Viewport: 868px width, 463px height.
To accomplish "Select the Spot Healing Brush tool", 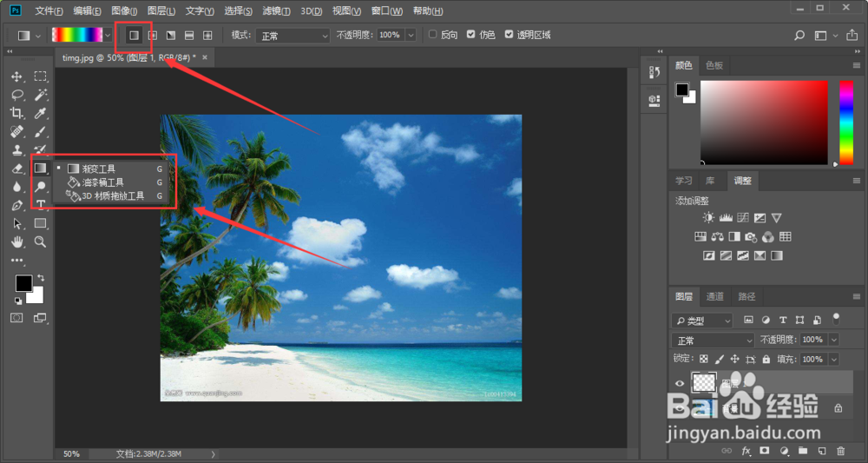I will [17, 132].
